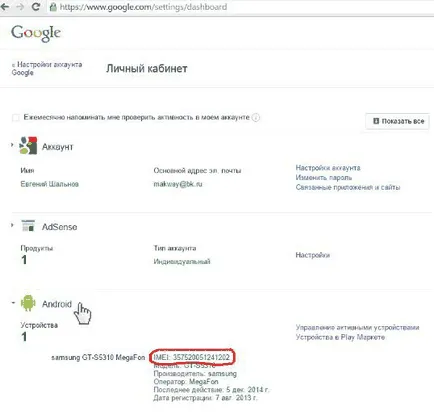Click the Производитель: samsung line
Image resolution: width=434 pixels, height=419 pixels.
pyautogui.click(x=195, y=374)
